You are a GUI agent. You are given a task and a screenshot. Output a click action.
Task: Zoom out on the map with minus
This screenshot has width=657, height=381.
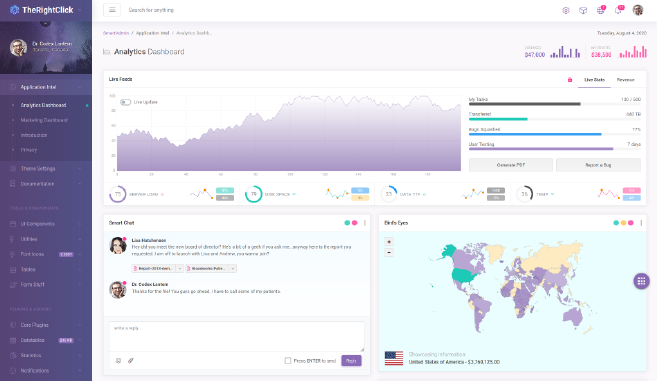click(389, 252)
